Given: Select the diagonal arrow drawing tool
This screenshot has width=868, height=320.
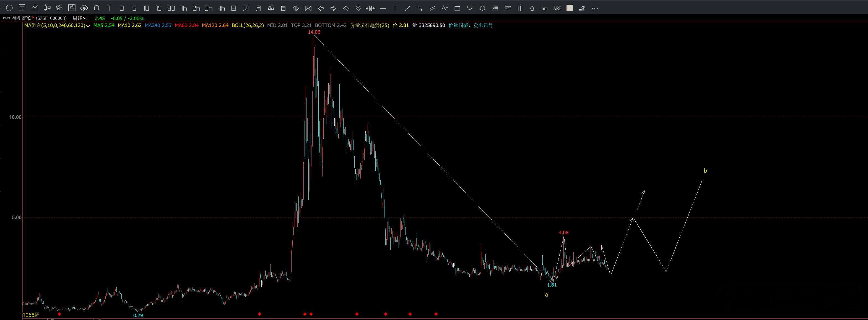Looking at the screenshot, I should pos(420,8).
